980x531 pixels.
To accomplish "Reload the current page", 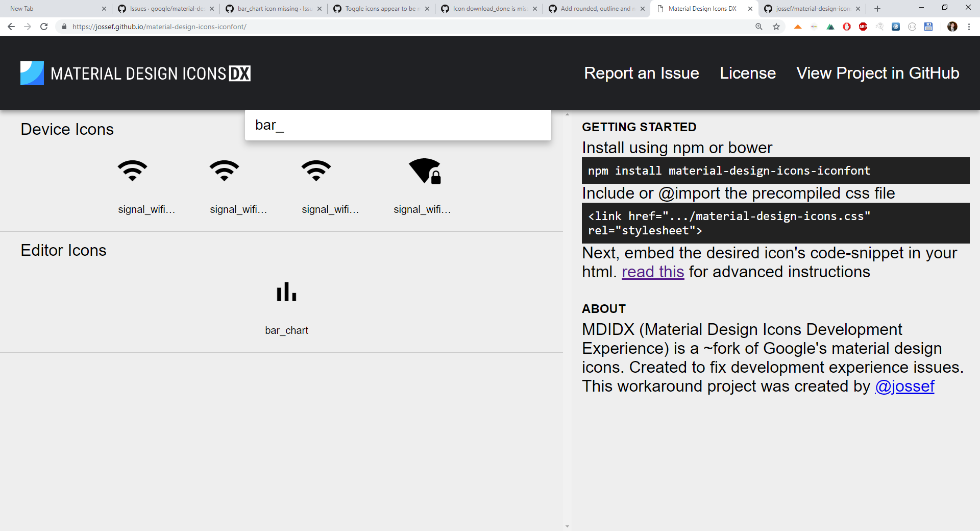I will pyautogui.click(x=44, y=27).
